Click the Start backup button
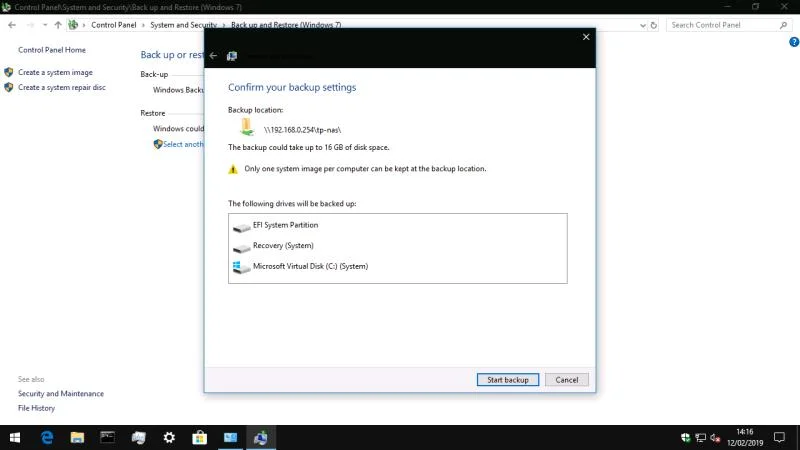The width and height of the screenshot is (800, 450). coord(508,380)
